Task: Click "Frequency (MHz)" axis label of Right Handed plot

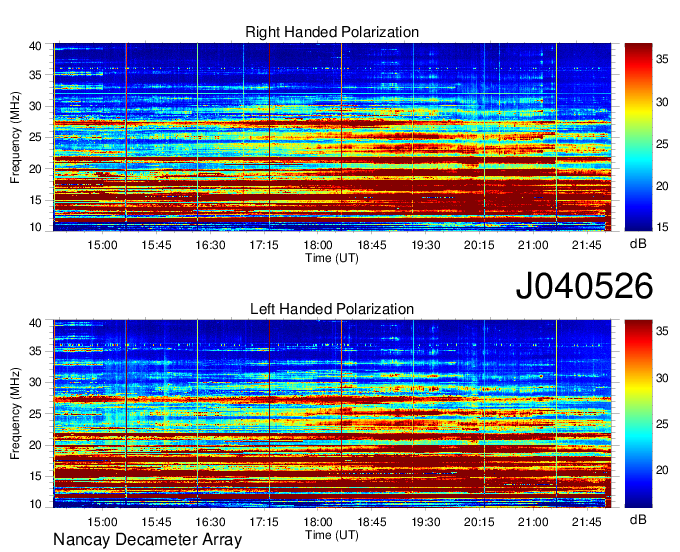Action: (15, 137)
